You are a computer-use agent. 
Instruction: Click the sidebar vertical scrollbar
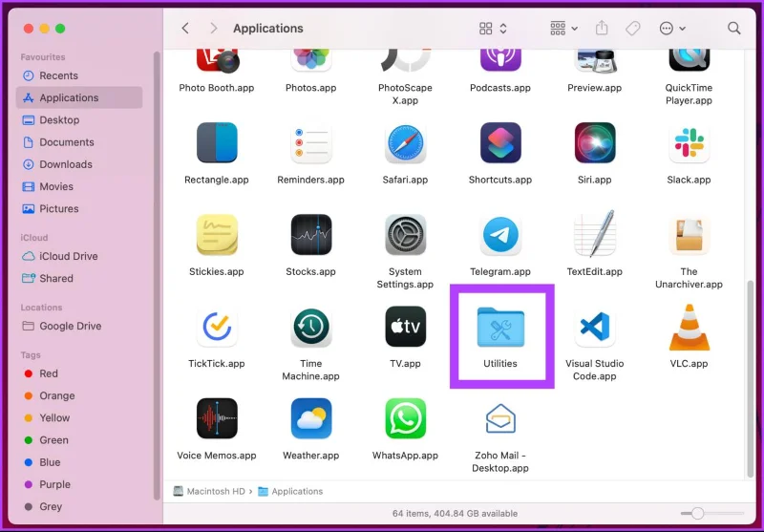coord(157,275)
